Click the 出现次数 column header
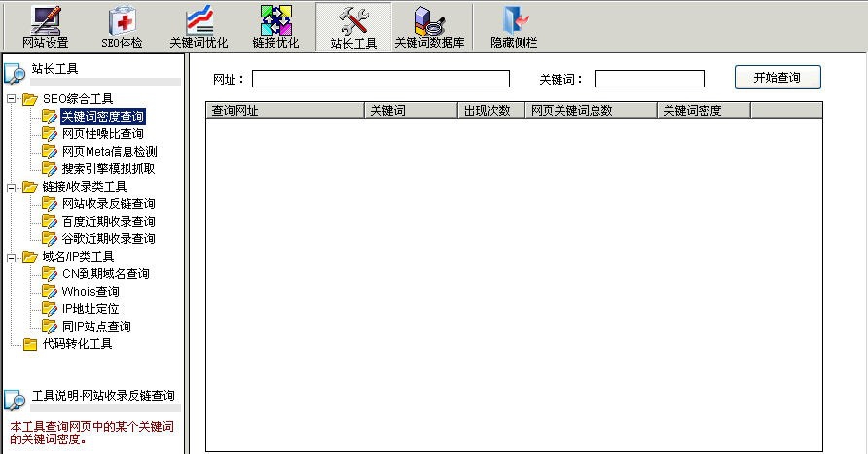 [x=491, y=111]
